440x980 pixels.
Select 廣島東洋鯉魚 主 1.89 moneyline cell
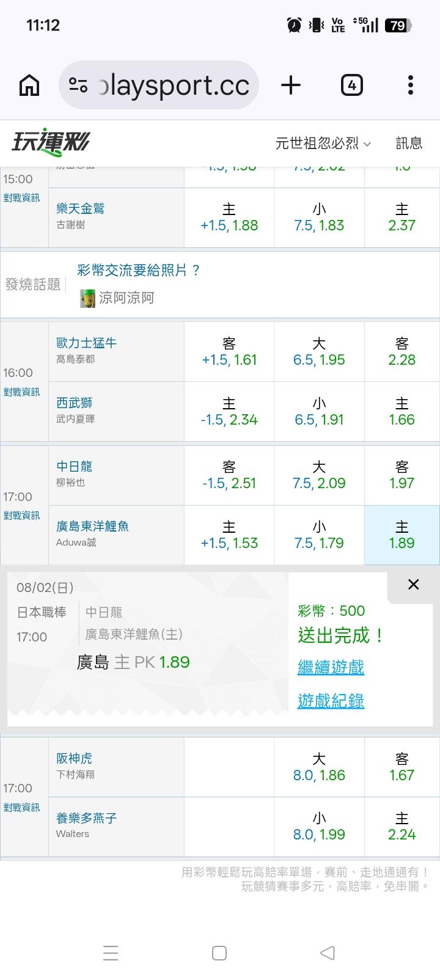402,535
